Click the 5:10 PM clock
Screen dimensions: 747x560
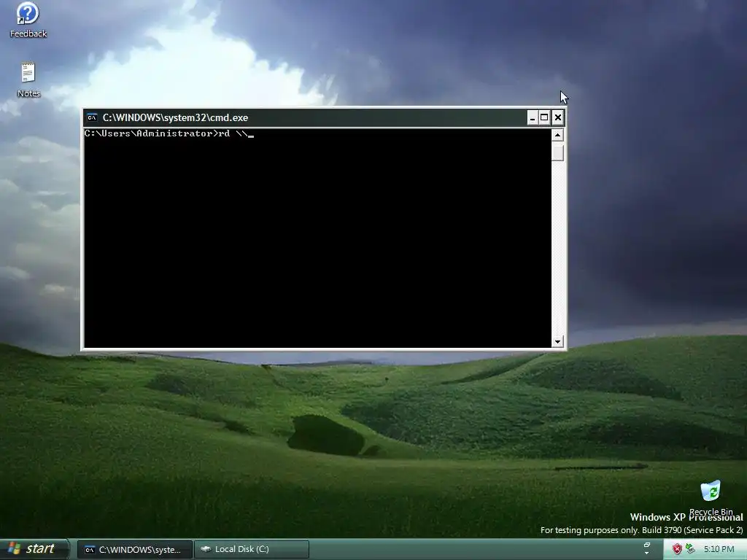(x=719, y=549)
